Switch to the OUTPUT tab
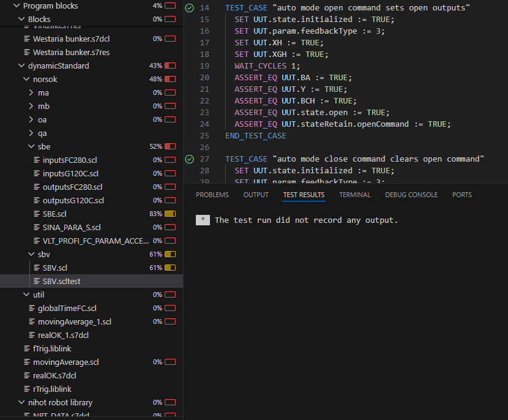 [x=256, y=195]
